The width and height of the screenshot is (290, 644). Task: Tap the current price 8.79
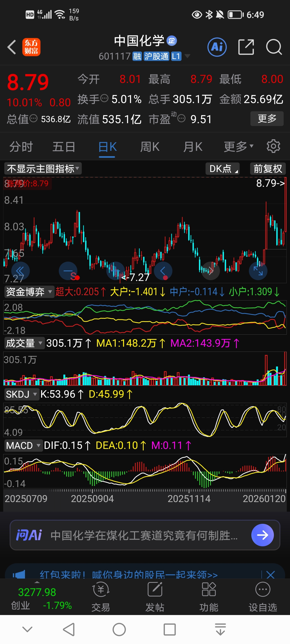click(x=28, y=82)
